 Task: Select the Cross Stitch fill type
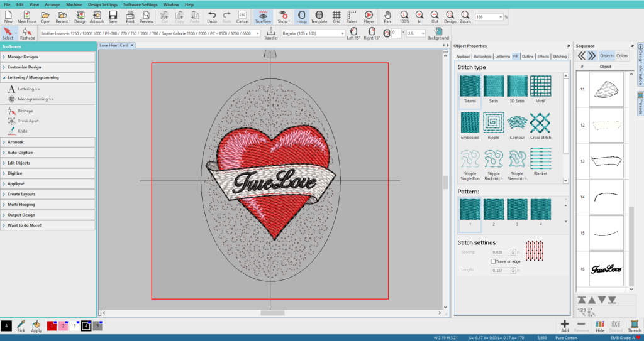tap(540, 122)
